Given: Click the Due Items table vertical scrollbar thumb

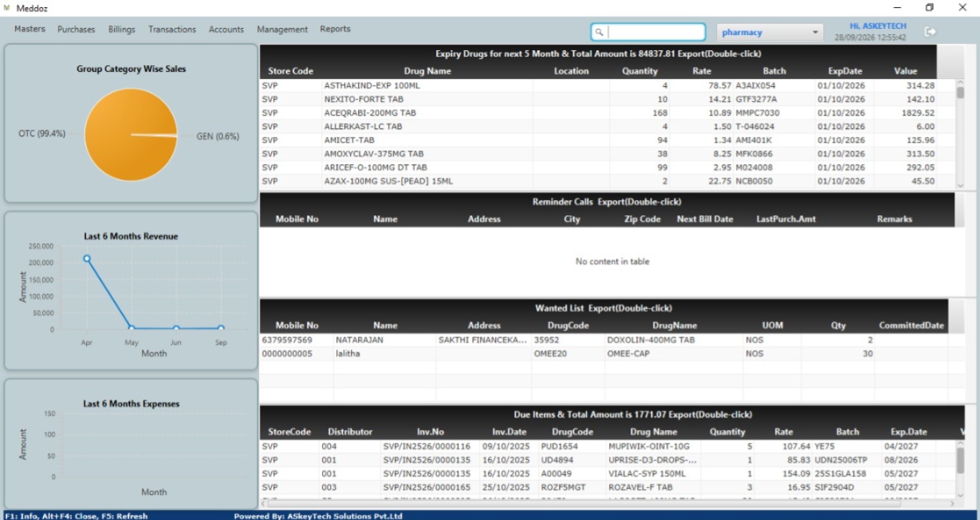Looking at the screenshot, I should coord(961,460).
